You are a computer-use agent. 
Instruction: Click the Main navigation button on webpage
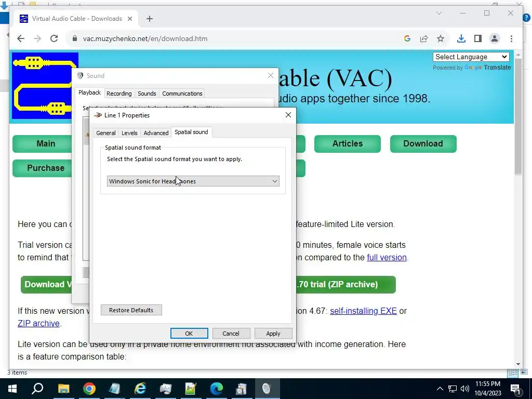46,143
